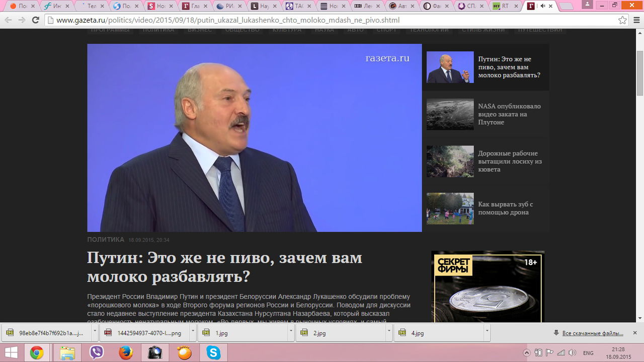Image resolution: width=644 pixels, height=362 pixels.
Task: Open File Explorer from the taskbar
Action: tap(67, 352)
